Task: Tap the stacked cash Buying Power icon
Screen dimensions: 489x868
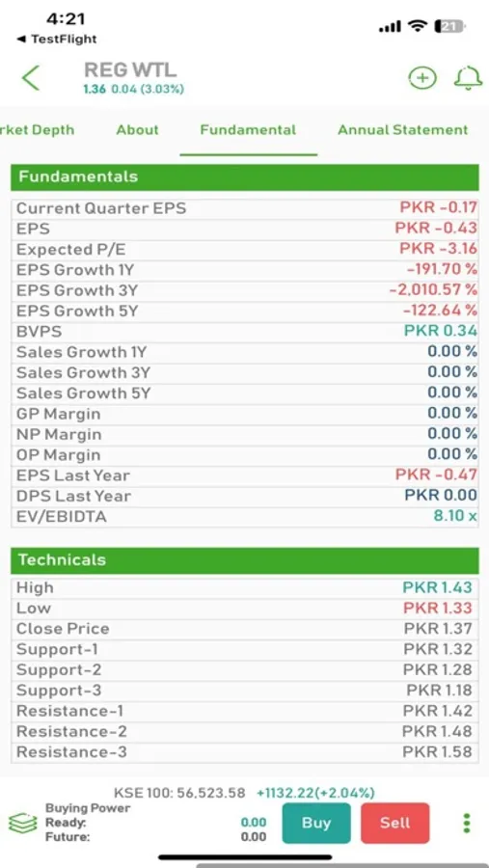Action: tap(23, 823)
